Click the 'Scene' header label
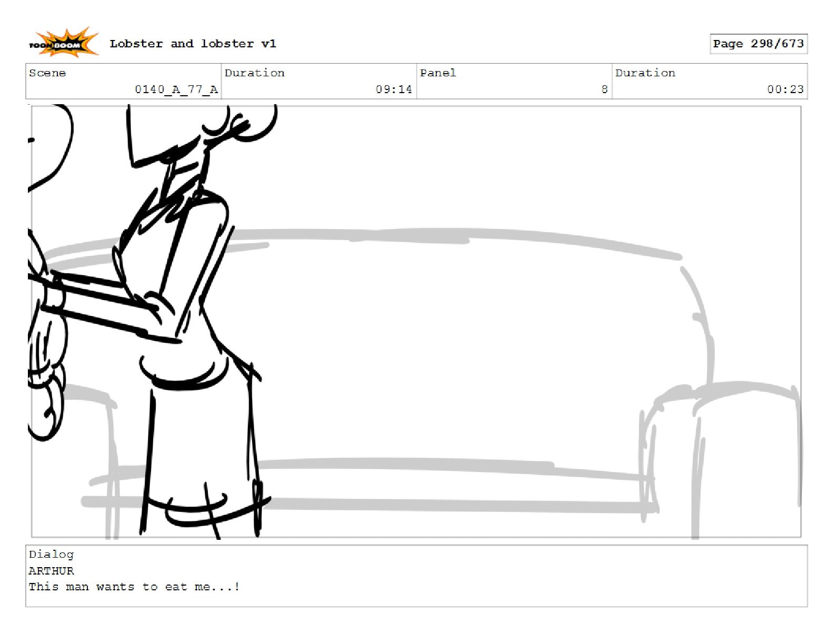The image size is (832, 644). coord(47,73)
